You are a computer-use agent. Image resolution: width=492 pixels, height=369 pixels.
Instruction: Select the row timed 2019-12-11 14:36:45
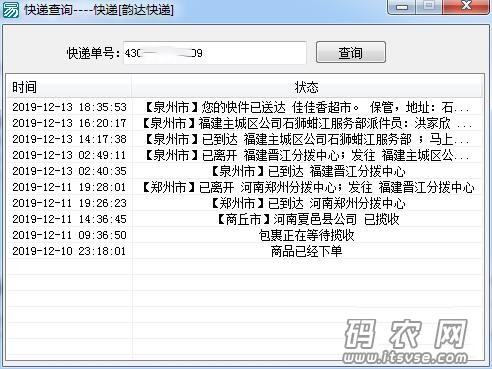244,219
